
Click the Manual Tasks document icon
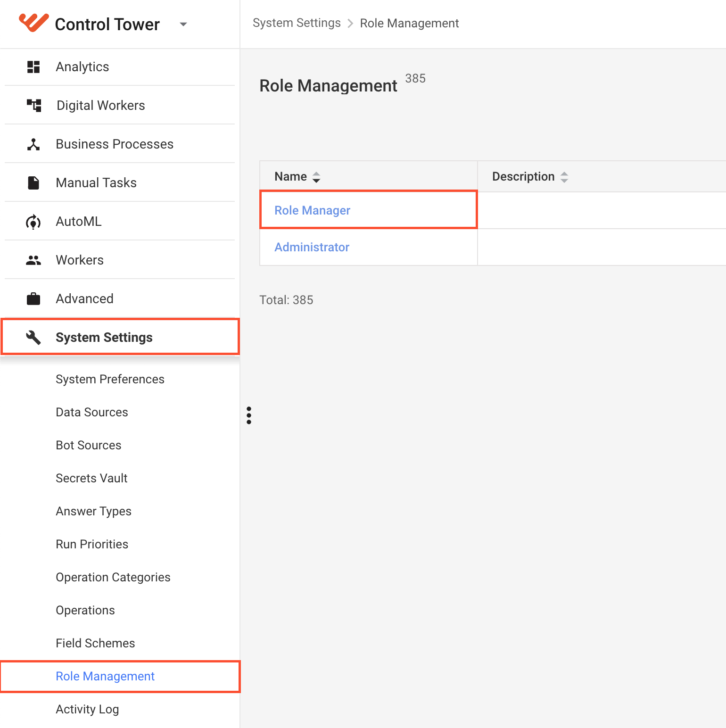pyautogui.click(x=33, y=183)
